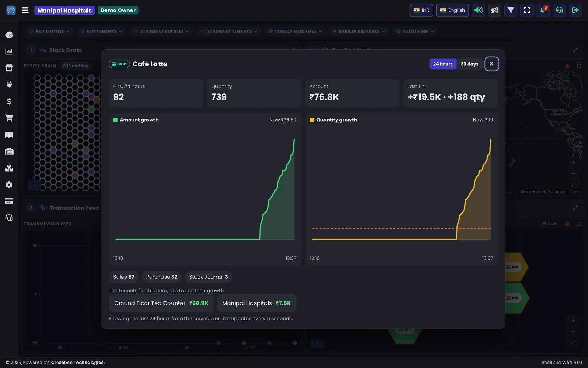
Task: Enter fullscreen mode from top bar
Action: click(527, 10)
